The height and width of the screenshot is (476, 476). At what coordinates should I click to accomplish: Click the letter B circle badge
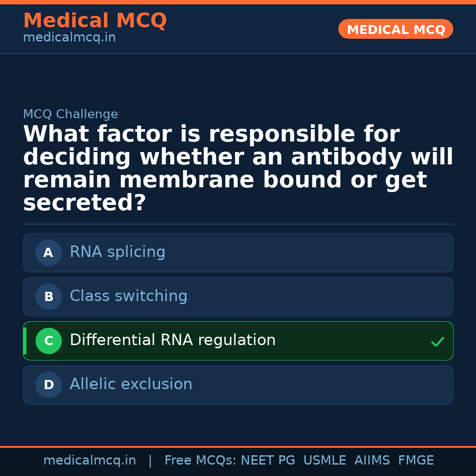pyautogui.click(x=48, y=297)
